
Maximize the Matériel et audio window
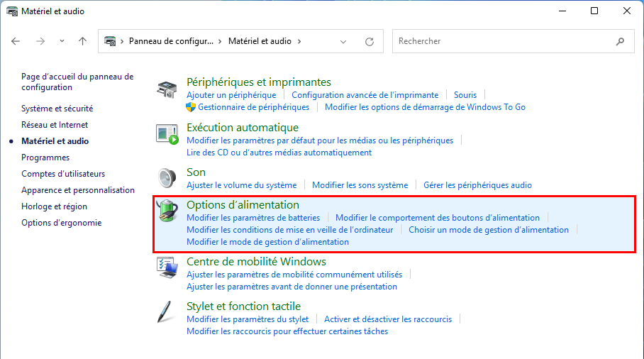tap(594, 11)
